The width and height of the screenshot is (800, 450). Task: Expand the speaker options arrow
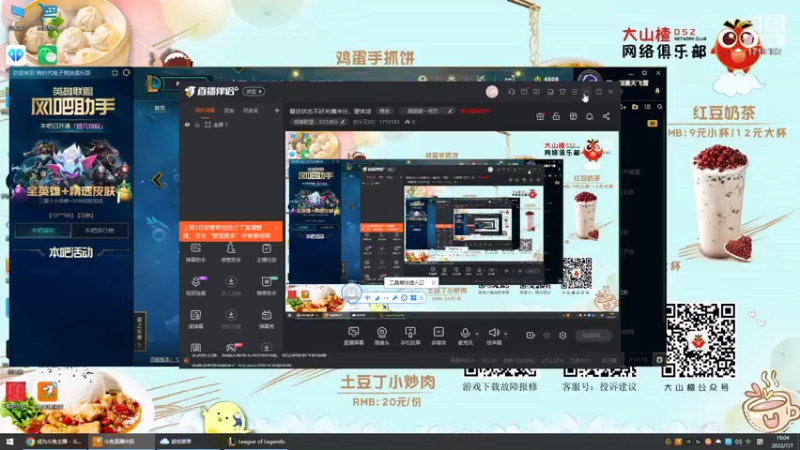click(x=506, y=334)
